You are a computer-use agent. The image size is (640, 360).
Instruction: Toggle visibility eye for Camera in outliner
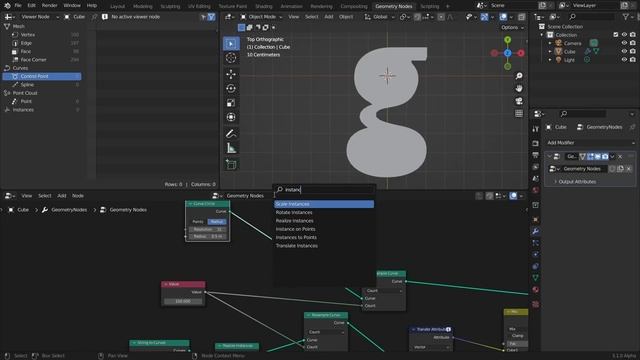point(624,43)
